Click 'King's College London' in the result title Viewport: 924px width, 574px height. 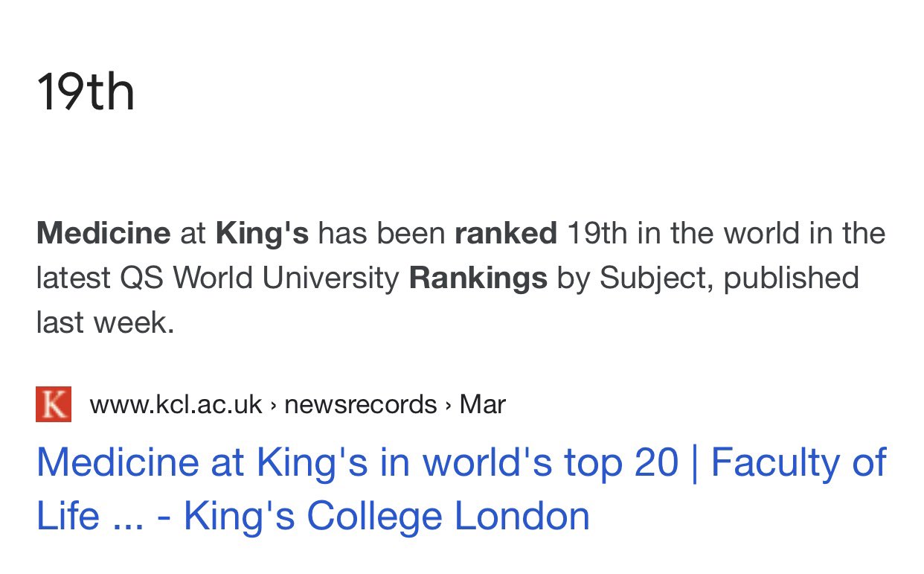click(x=387, y=516)
